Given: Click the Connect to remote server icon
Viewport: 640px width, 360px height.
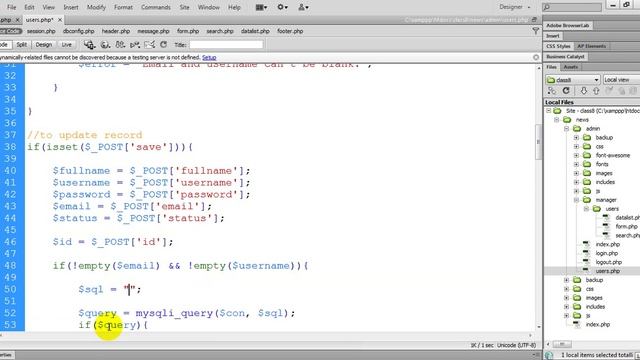Looking at the screenshot, I should pos(552,91).
